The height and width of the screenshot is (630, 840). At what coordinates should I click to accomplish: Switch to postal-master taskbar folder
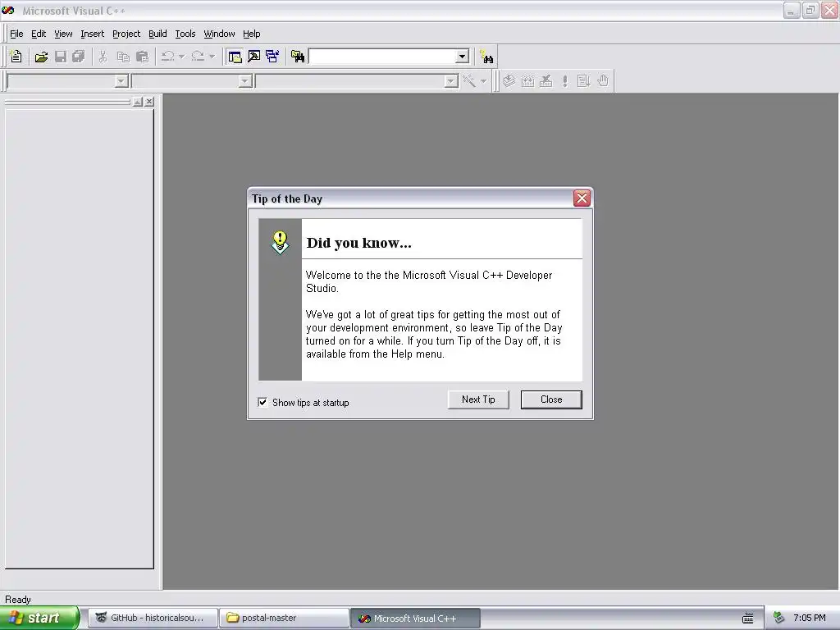[x=285, y=619]
